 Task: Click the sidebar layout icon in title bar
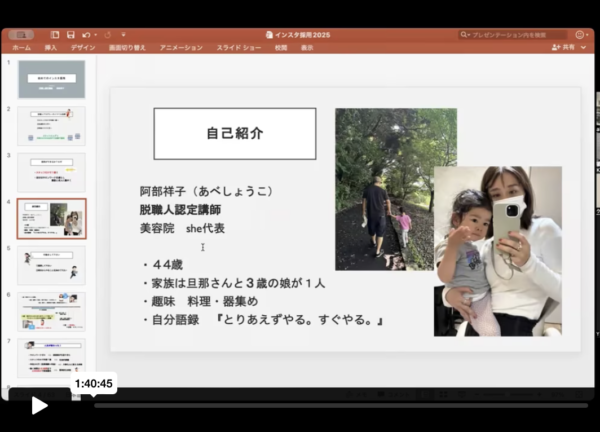click(55, 34)
